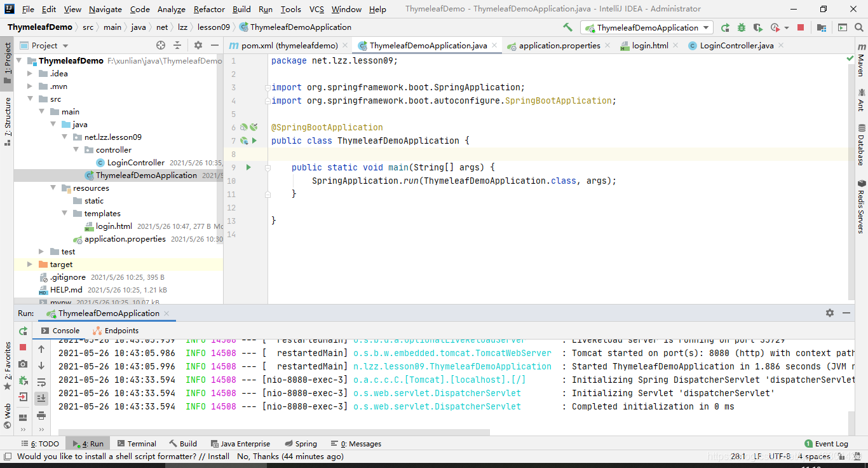Expand the target folder

(30, 265)
